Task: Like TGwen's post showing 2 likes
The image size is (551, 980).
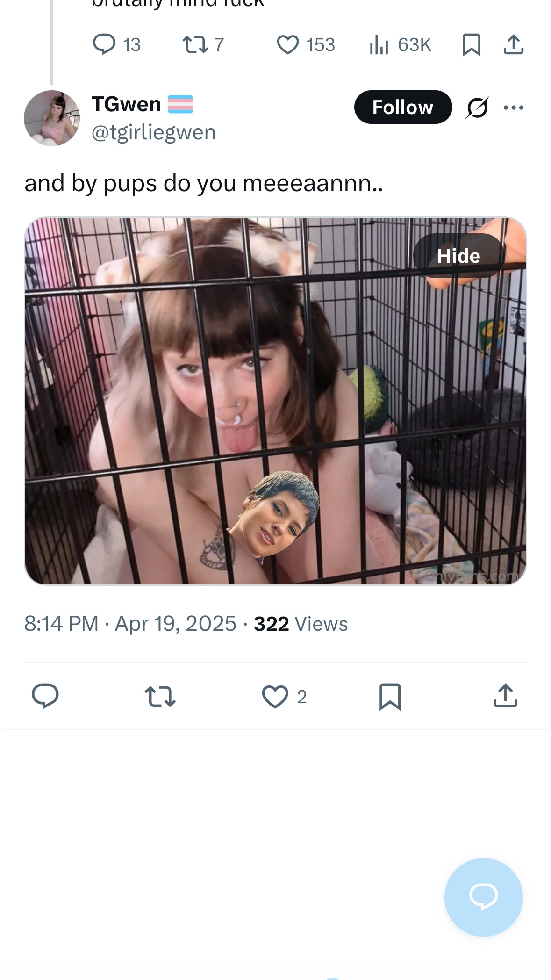Action: tap(284, 697)
